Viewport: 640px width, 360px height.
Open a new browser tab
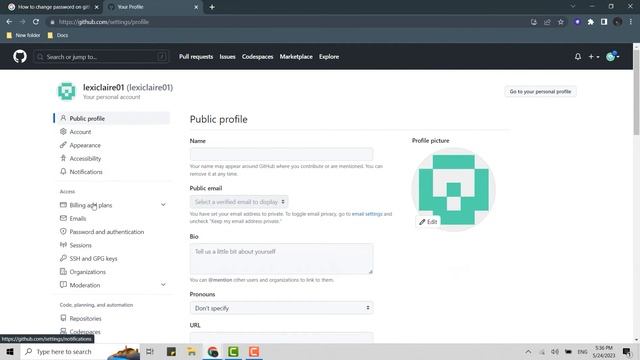point(212,7)
